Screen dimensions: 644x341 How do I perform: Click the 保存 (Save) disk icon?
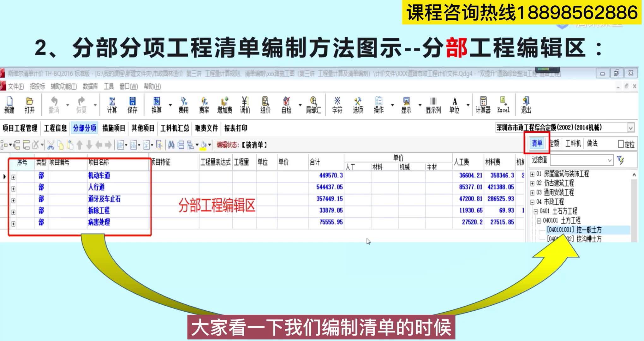click(x=132, y=105)
